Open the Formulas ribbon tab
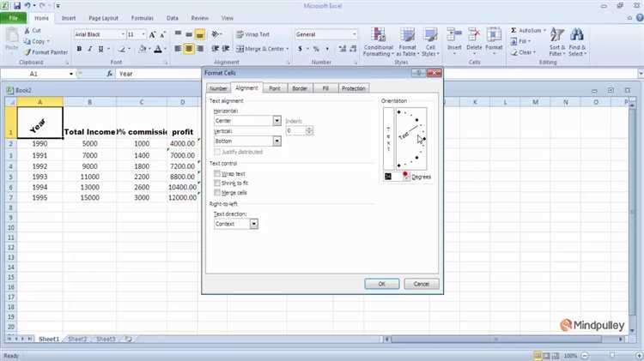Image resolution: width=644 pixels, height=361 pixels. click(x=142, y=18)
